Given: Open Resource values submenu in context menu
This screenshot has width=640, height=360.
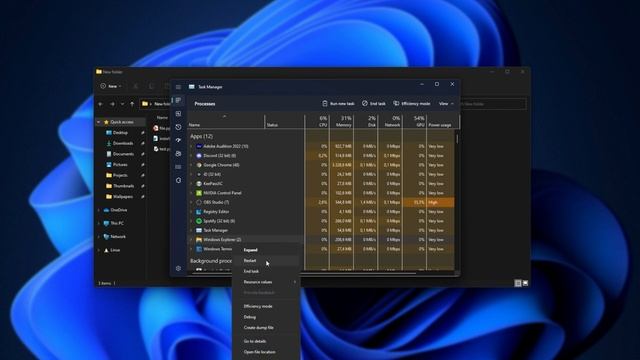Looking at the screenshot, I should point(267,282).
